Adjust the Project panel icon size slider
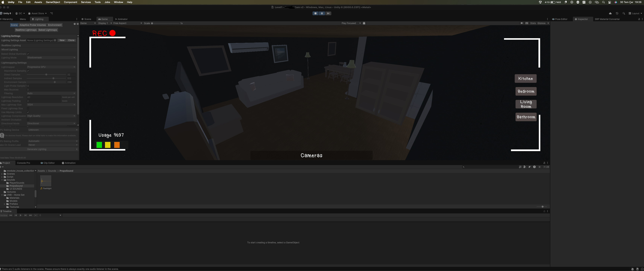This screenshot has width=644, height=271. 542,207
